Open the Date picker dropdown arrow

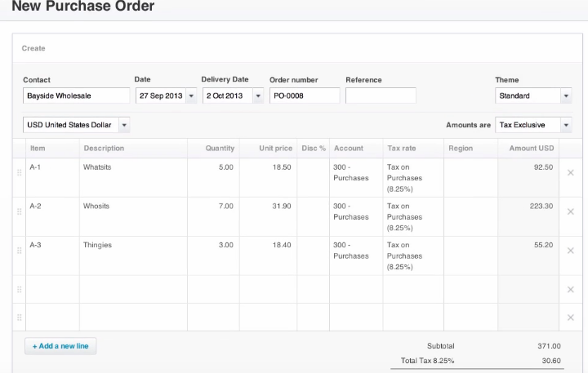click(x=191, y=95)
